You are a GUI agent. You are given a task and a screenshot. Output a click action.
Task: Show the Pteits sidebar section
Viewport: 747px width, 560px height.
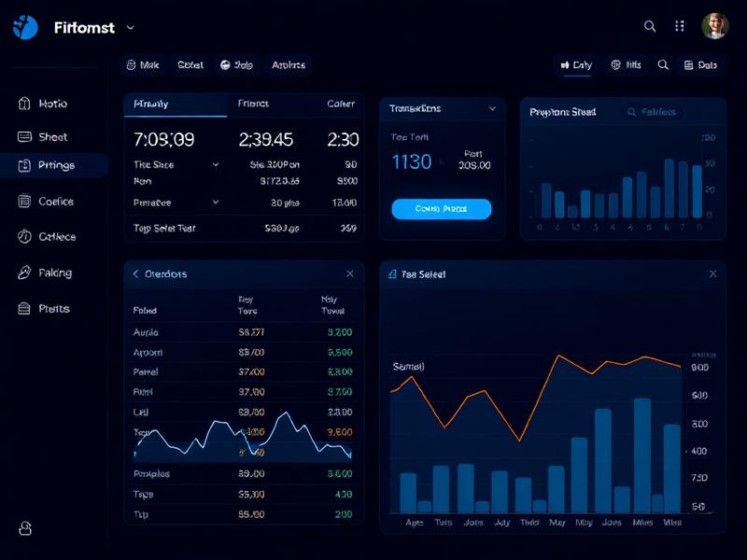click(44, 309)
